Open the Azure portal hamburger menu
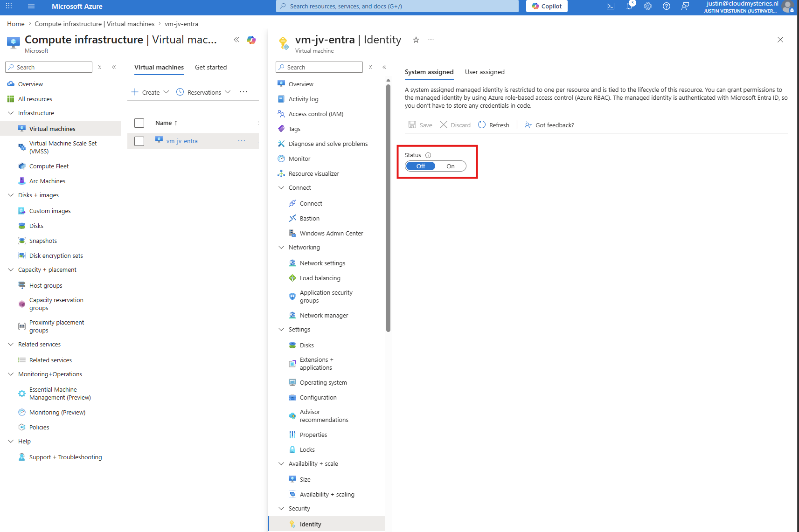Screen dimensions: 799x532 coord(31,6)
